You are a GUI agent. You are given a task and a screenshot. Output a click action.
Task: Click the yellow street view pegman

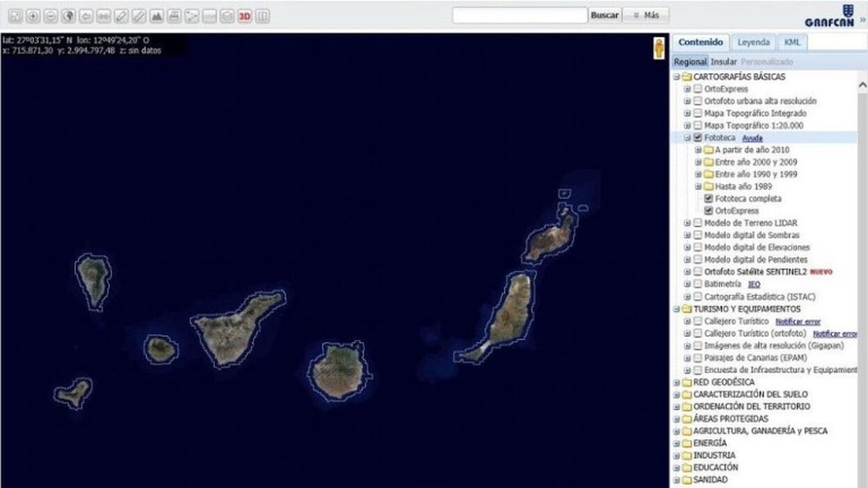(x=659, y=49)
